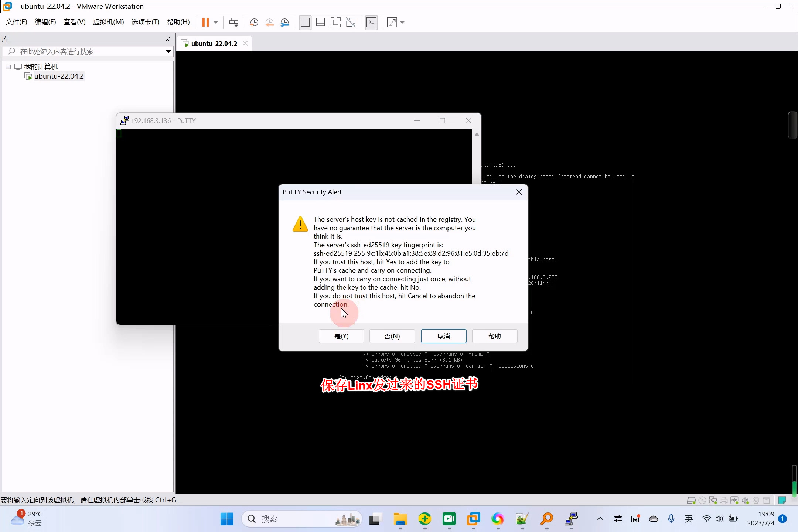Click 是(Y) to accept the host key
Viewport: 798px width, 532px height.
tap(341, 336)
